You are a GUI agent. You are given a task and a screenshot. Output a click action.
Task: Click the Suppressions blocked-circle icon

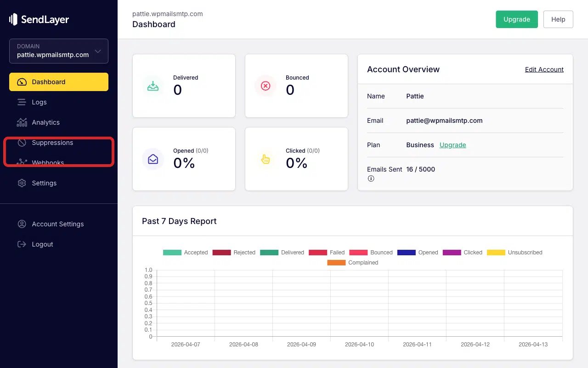[22, 143]
